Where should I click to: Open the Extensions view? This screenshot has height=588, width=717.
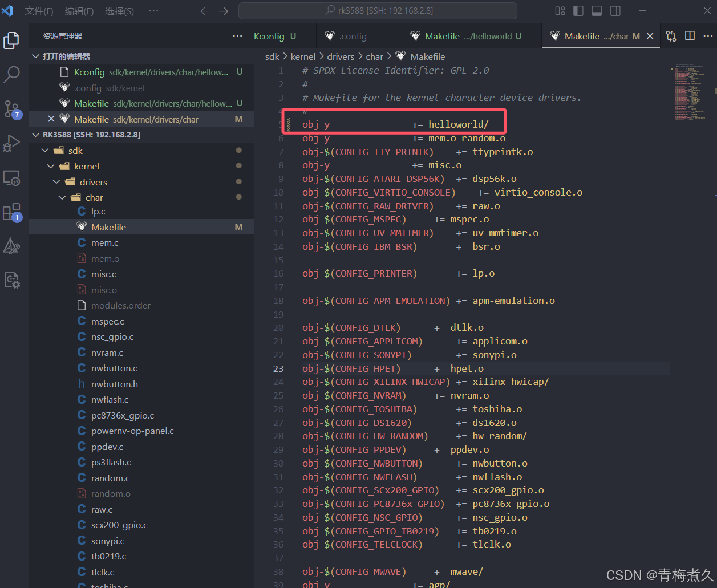click(12, 212)
